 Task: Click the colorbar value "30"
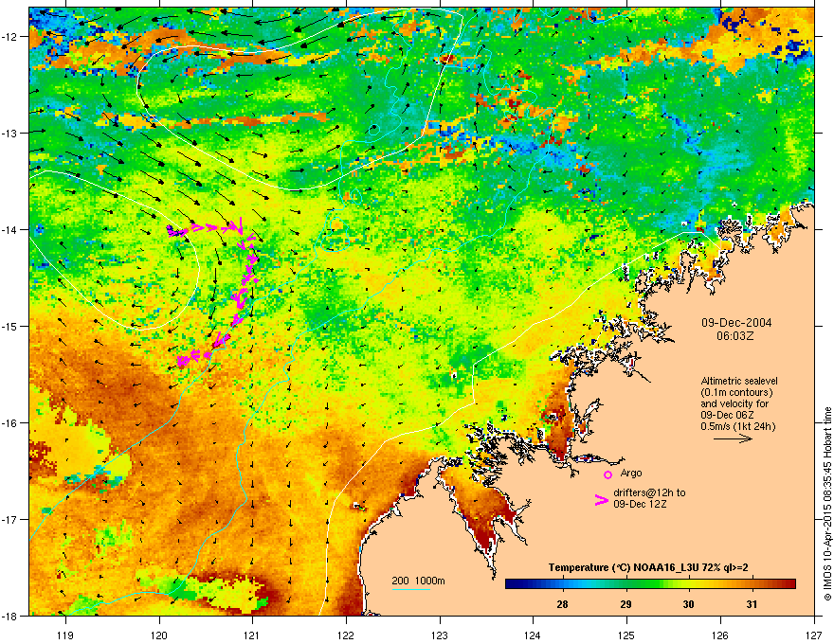[x=688, y=604]
